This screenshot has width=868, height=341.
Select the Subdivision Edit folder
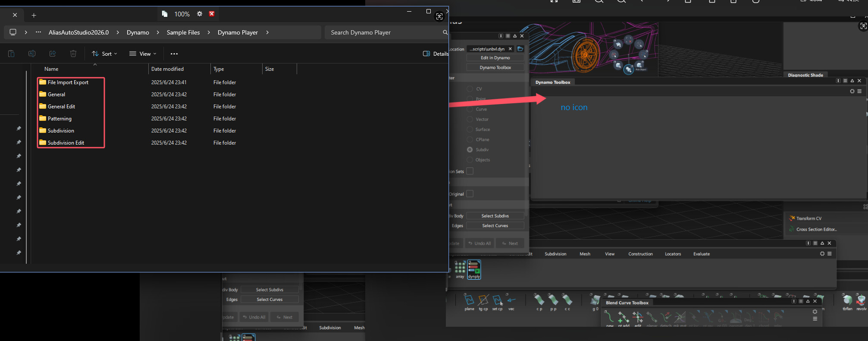[66, 142]
